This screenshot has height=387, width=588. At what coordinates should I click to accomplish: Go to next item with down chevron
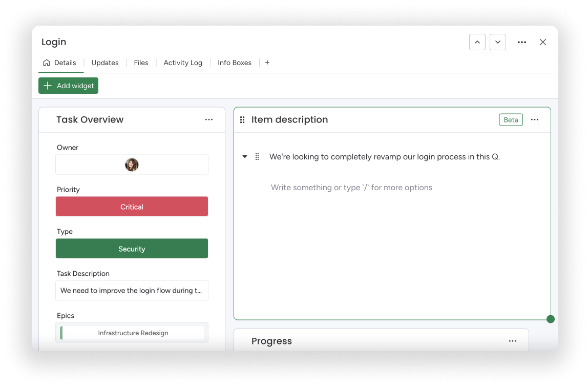coord(497,42)
